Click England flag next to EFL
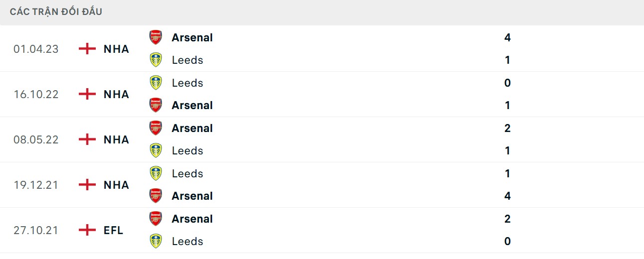Image resolution: width=644 pixels, height=259 pixels. [87, 230]
